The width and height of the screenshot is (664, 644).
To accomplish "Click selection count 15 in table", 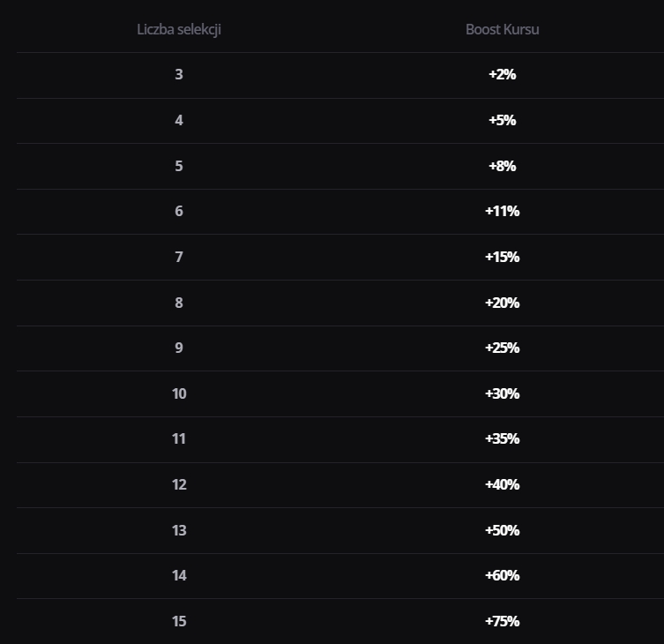I will (x=179, y=622).
